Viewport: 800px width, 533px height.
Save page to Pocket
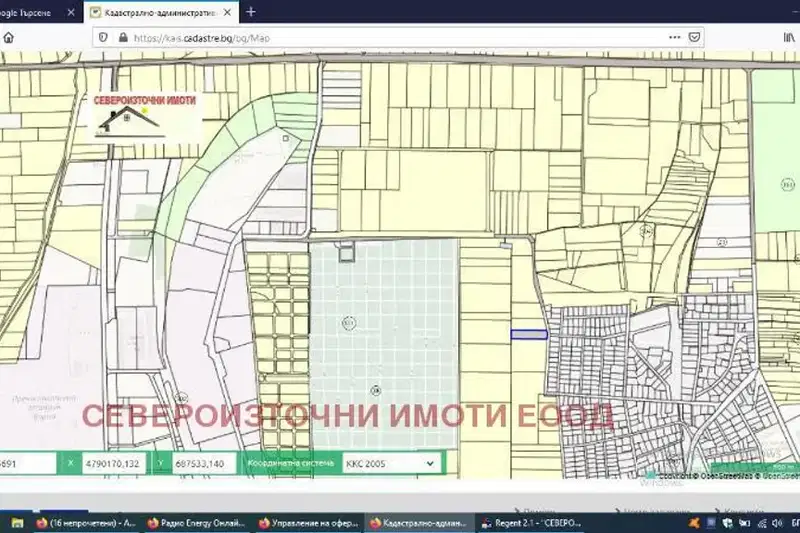pos(694,37)
